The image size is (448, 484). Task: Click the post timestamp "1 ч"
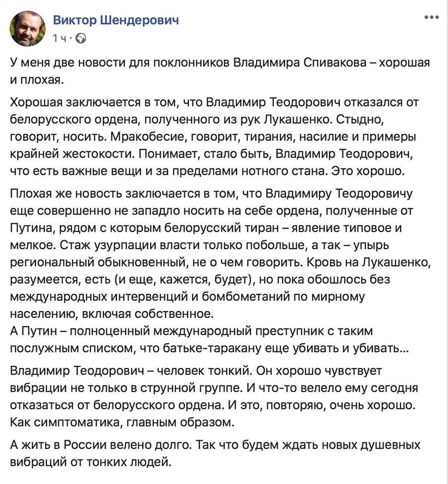(x=60, y=38)
